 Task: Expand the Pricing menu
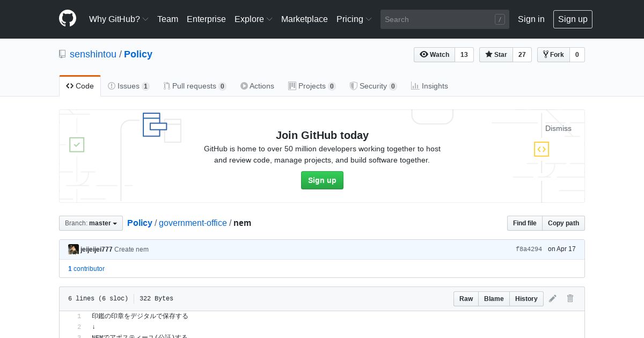coord(354,19)
